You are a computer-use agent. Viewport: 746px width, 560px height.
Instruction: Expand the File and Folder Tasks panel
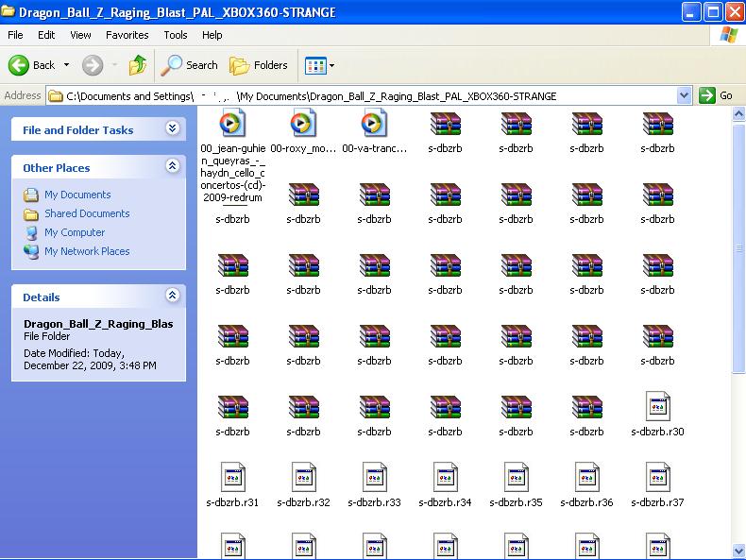pyautogui.click(x=172, y=128)
